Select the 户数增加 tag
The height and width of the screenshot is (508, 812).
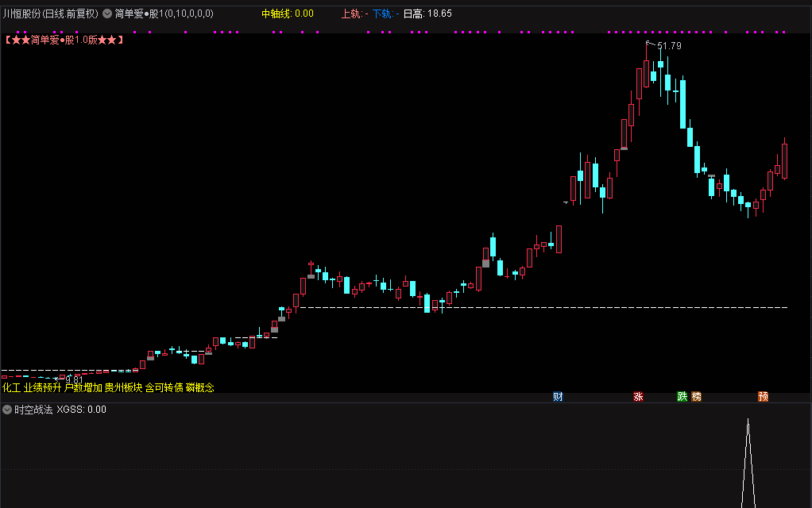83,387
